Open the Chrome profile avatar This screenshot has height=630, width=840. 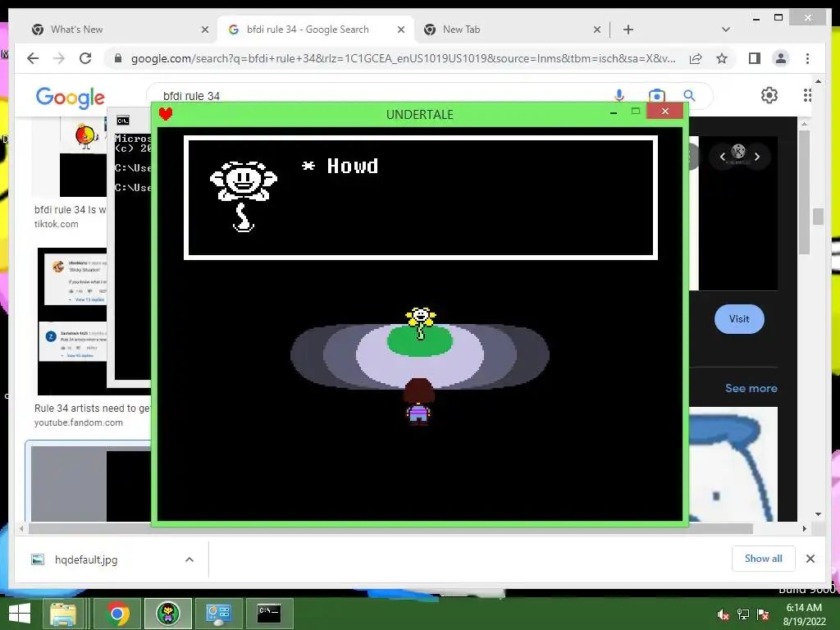[x=781, y=58]
